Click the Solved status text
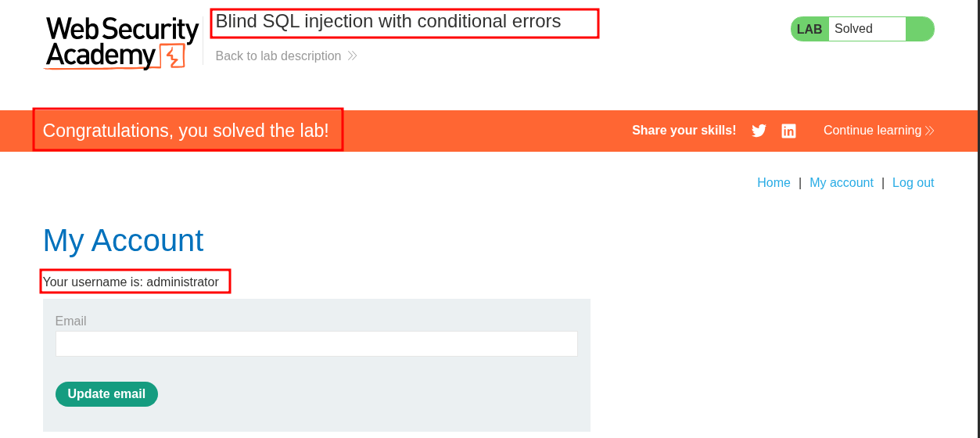980x438 pixels. coord(853,29)
